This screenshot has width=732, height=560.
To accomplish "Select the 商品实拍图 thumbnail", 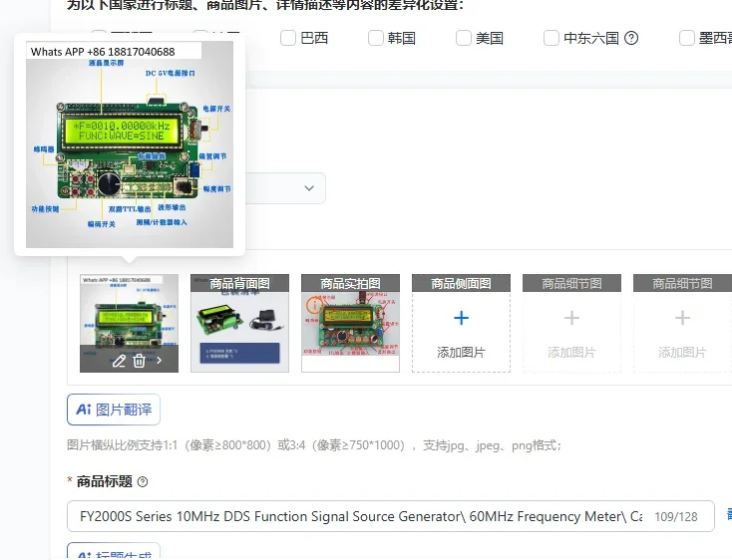I will pos(351,323).
